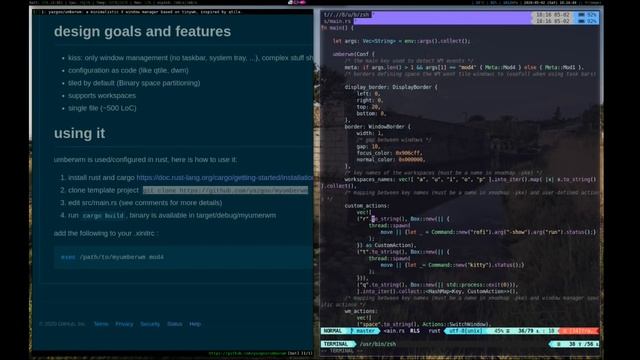The height and width of the screenshot is (360, 640).
Task: Click the normal_color value in code
Action: pyautogui.click(x=411, y=160)
